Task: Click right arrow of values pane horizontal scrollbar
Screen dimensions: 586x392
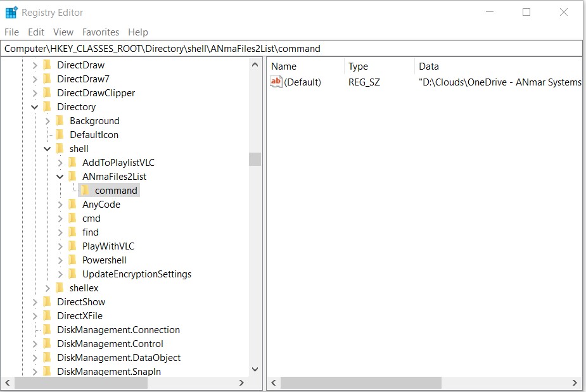Action: [x=575, y=383]
